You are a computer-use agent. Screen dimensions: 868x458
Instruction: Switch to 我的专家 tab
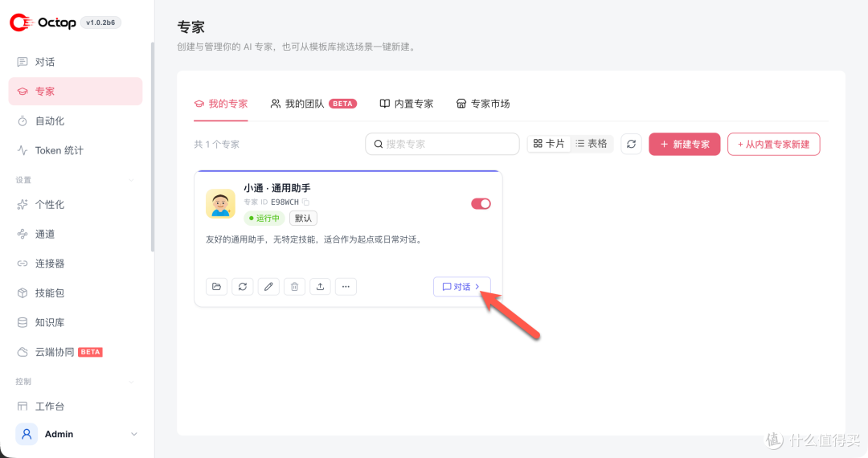tap(221, 104)
